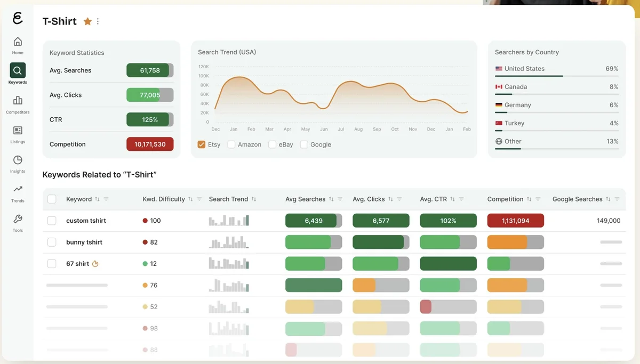Go to Insights label in sidebar
Image resolution: width=640 pixels, height=364 pixels.
point(18,172)
